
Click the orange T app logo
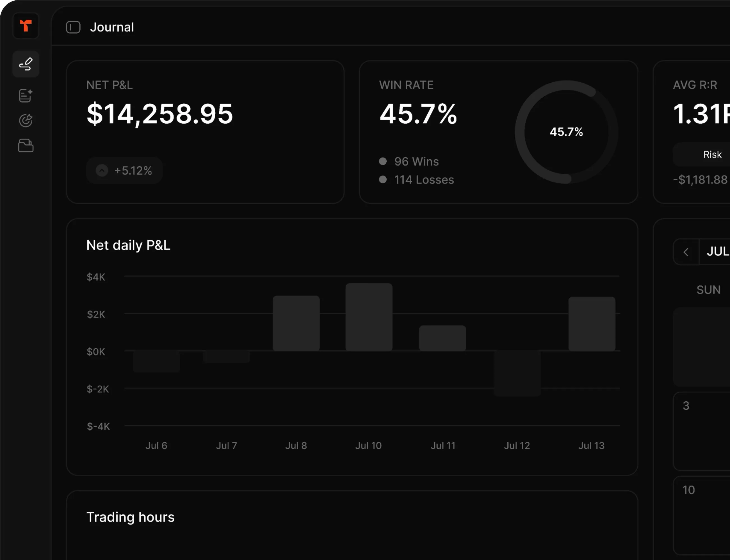click(x=26, y=26)
